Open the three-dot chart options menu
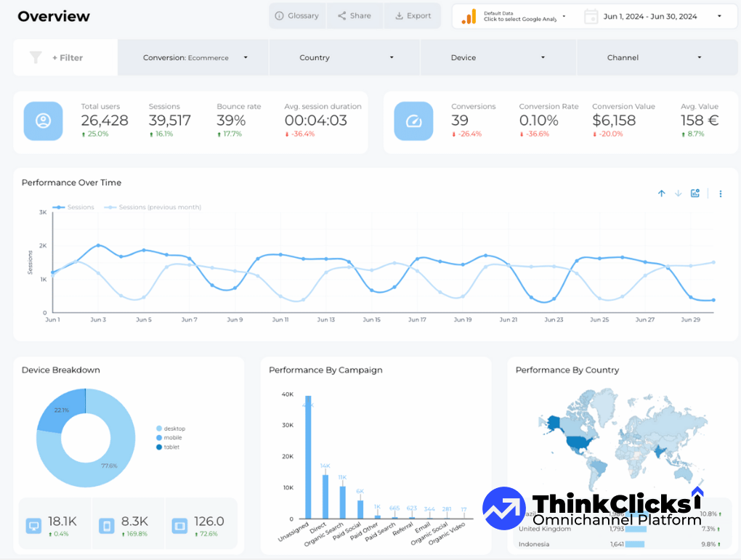 720,193
